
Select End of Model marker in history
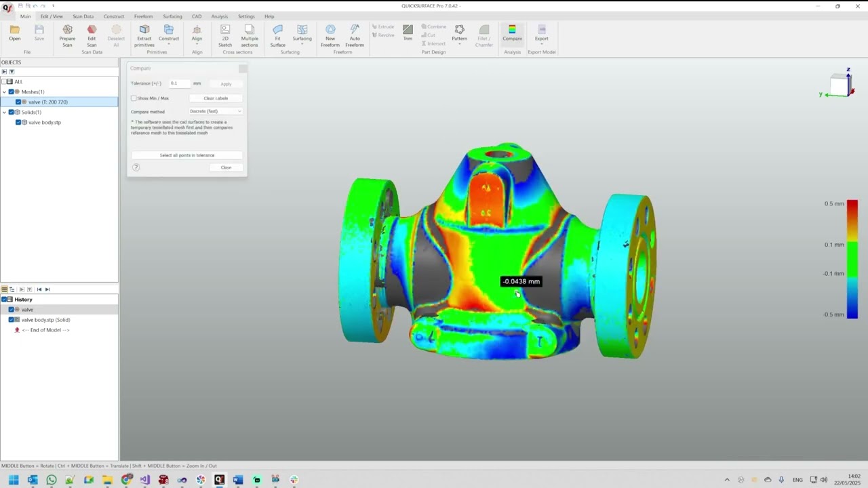[x=45, y=330]
